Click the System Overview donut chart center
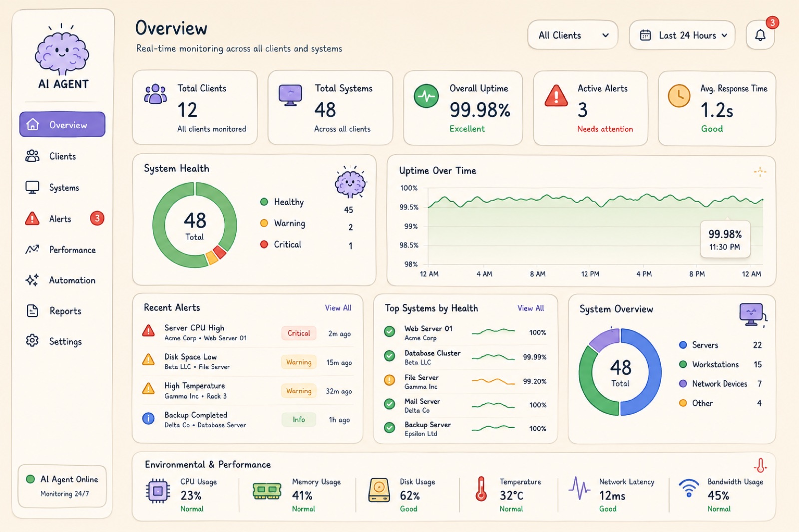799x532 pixels. coord(620,373)
